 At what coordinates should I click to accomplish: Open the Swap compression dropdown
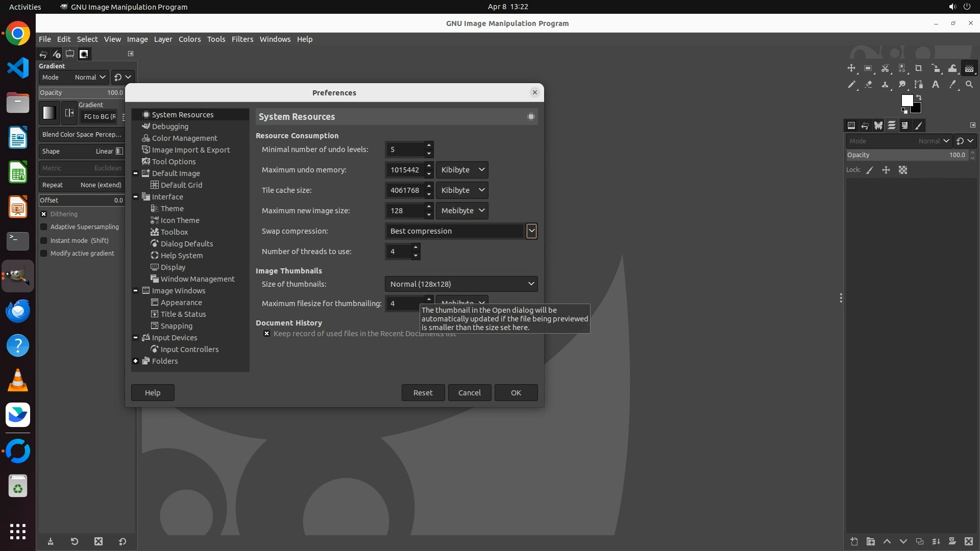[x=531, y=231]
